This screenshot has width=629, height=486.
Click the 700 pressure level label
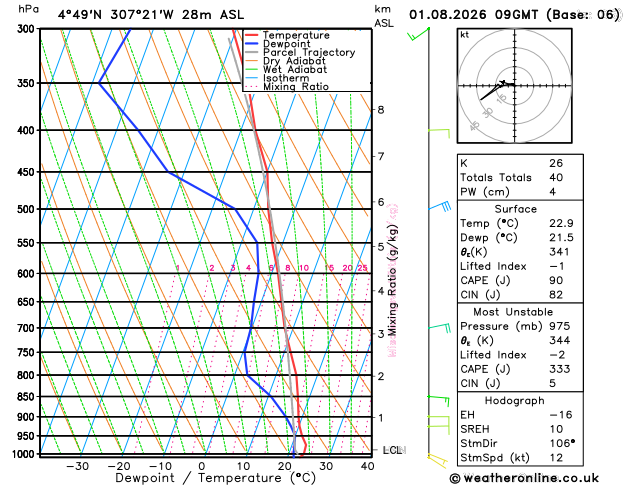pos(26,328)
